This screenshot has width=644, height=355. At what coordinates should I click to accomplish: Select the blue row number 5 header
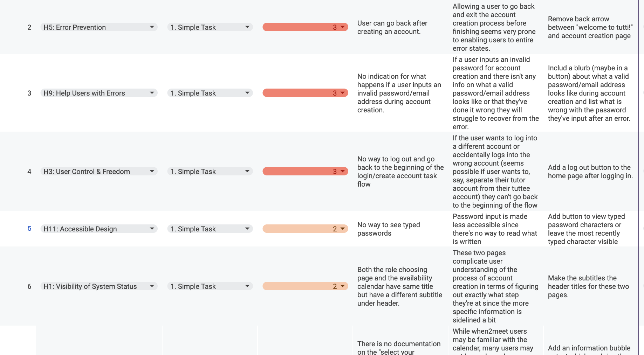pyautogui.click(x=29, y=229)
